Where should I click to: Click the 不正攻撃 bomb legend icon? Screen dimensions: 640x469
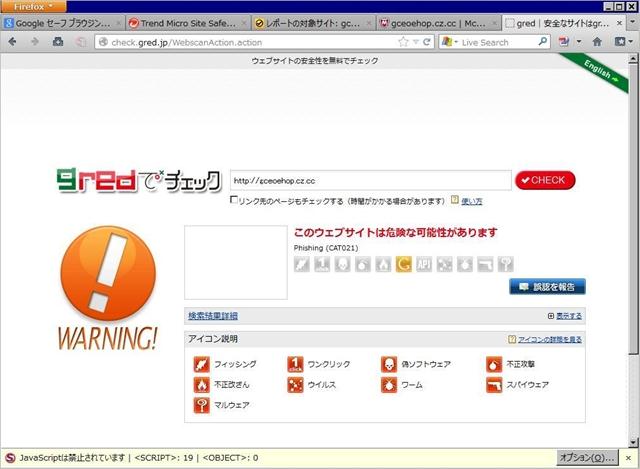(x=494, y=364)
